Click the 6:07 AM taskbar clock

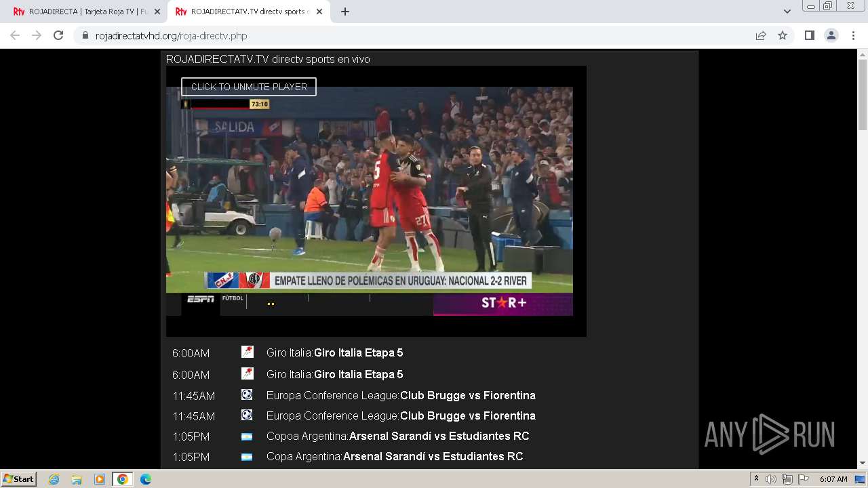pos(833,479)
